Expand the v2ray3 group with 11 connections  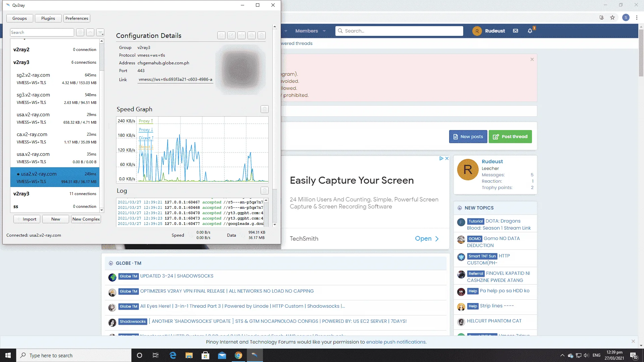click(x=55, y=194)
